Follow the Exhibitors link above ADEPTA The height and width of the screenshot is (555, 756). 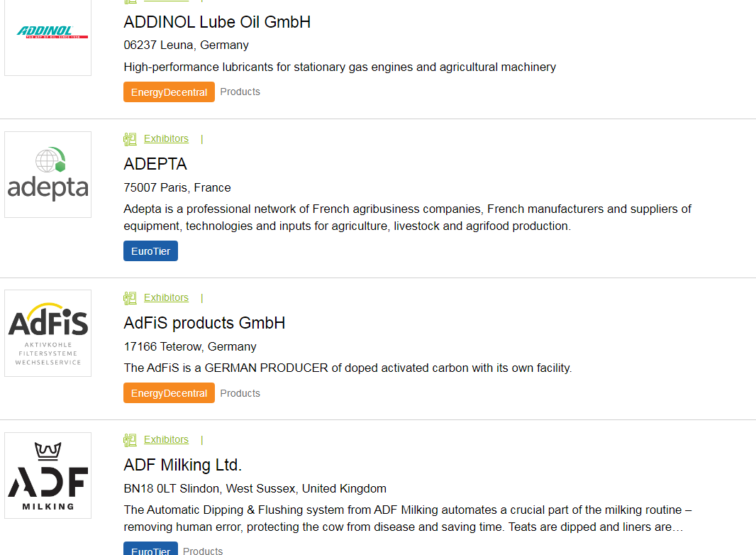tap(166, 138)
